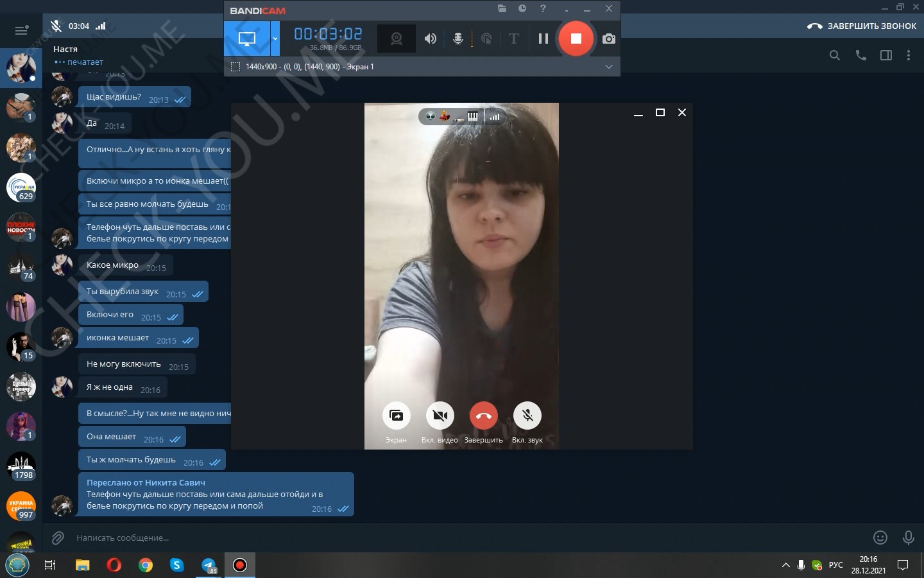Open Bandicam help question mark

(x=543, y=9)
